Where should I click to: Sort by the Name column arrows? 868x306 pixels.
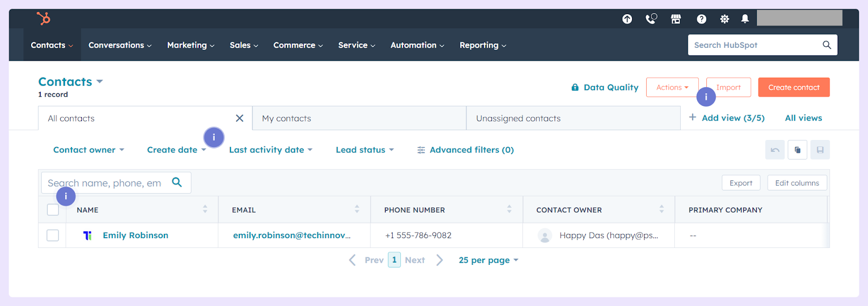click(x=205, y=209)
